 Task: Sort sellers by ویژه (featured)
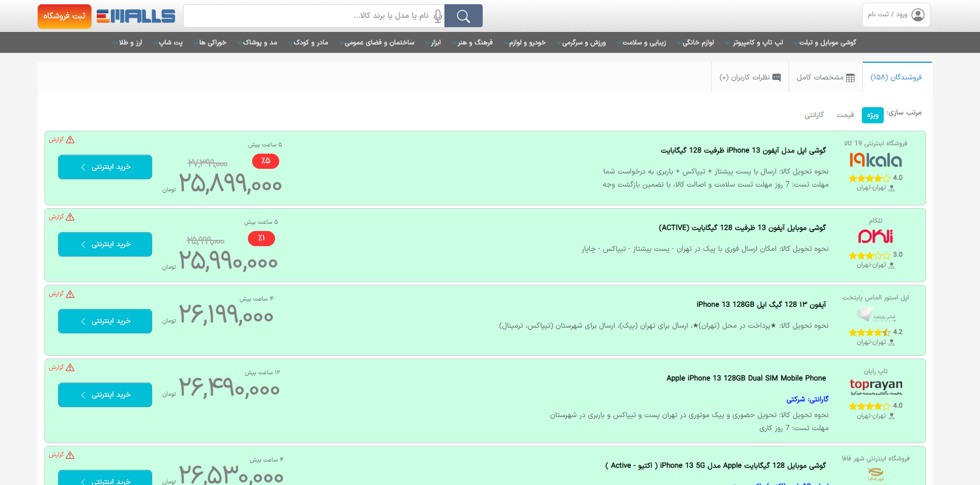(872, 115)
